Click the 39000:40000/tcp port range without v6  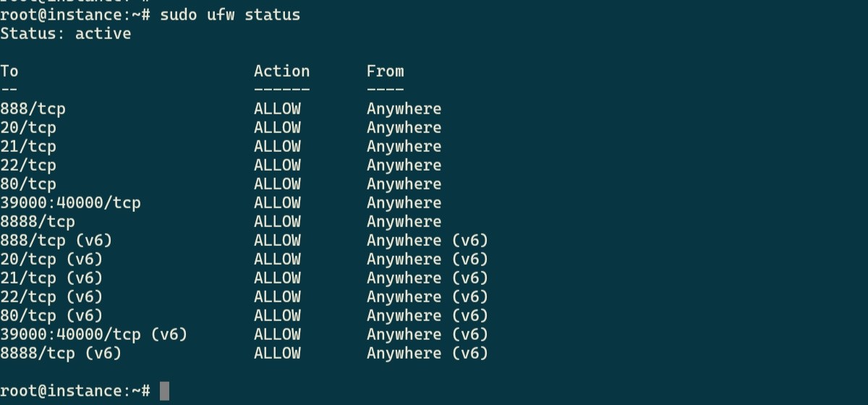pyautogui.click(x=70, y=202)
